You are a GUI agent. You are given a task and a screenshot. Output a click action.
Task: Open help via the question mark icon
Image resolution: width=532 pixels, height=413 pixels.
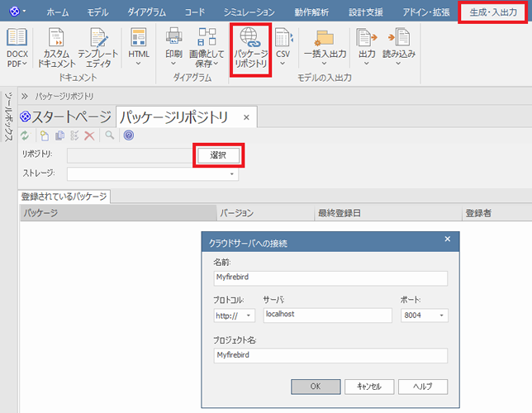point(129,135)
